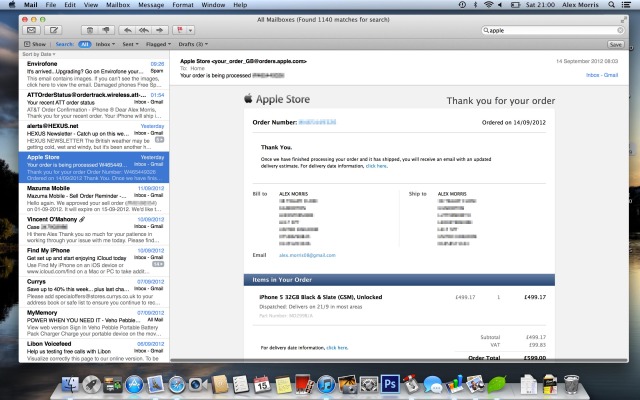Click the blue email address under Bill to
Image resolution: width=640 pixels, height=400 pixels.
[x=307, y=255]
